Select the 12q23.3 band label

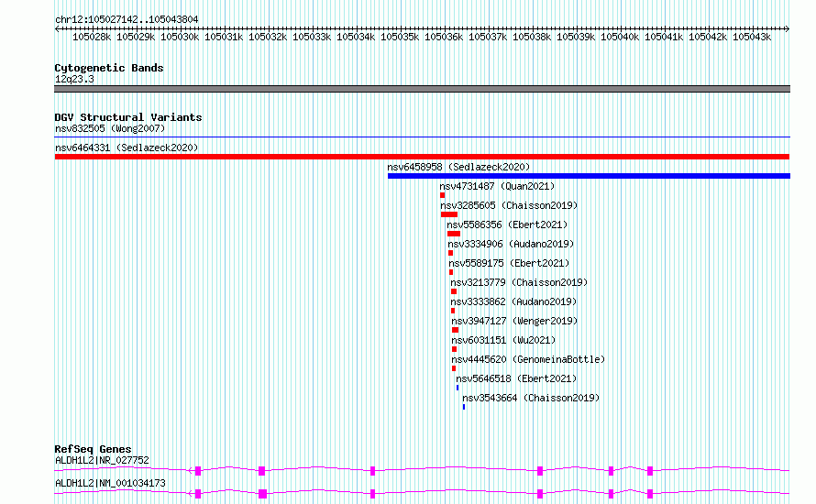pyautogui.click(x=74, y=79)
